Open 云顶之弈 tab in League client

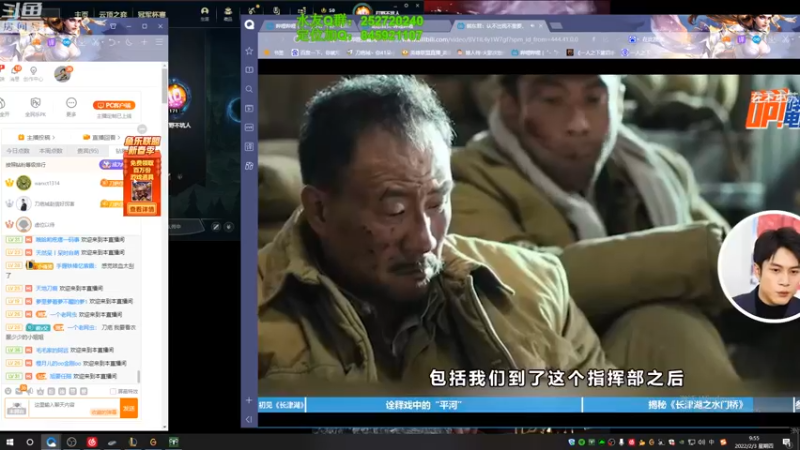[x=113, y=14]
